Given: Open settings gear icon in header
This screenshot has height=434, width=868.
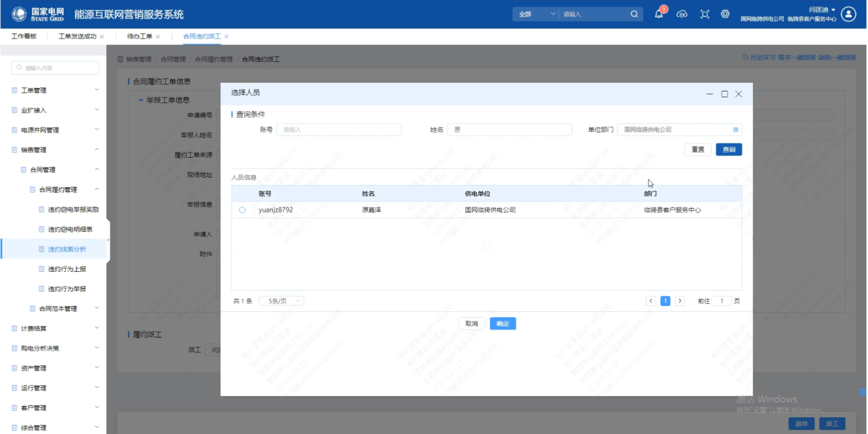Looking at the screenshot, I should tap(725, 14).
